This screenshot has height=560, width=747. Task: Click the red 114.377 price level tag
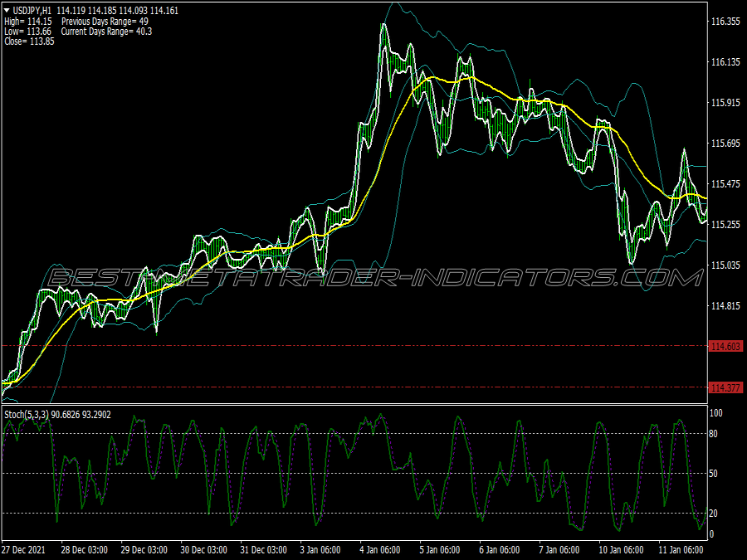click(725, 387)
